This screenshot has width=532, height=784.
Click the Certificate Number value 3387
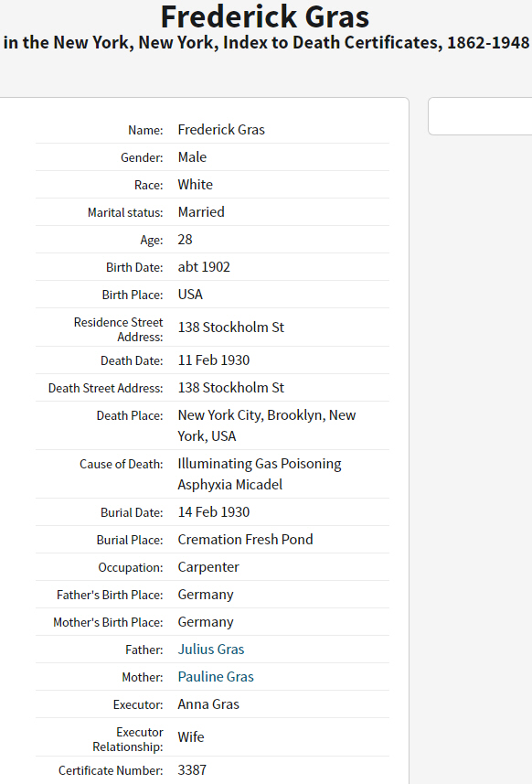pos(192,770)
